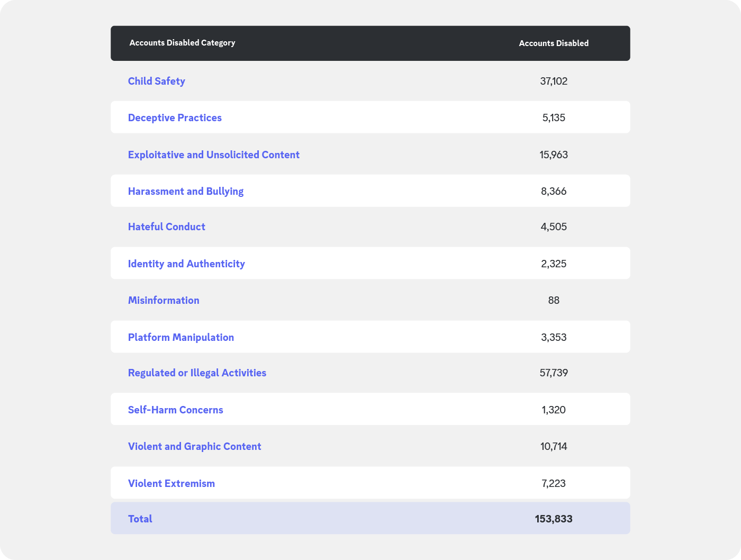The width and height of the screenshot is (741, 560).
Task: Select the Harassment and Bullying link
Action: 185,191
